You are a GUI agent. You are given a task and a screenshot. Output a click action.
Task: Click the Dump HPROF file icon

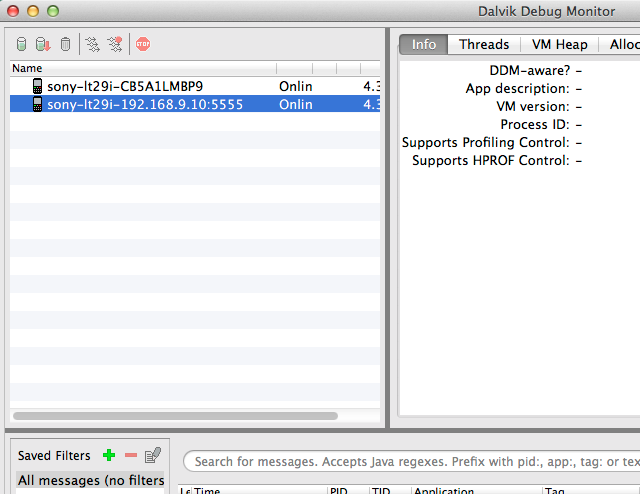43,44
